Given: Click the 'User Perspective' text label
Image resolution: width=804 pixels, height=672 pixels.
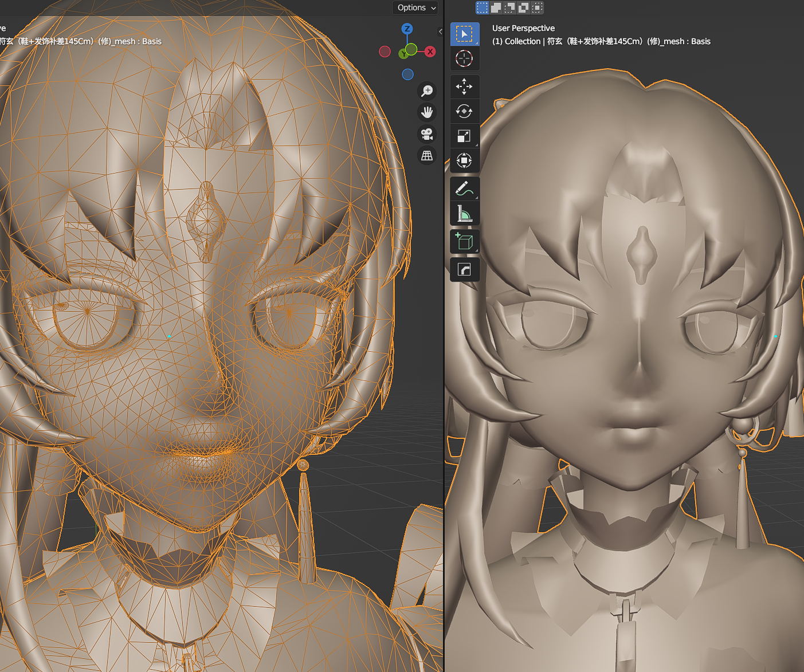Looking at the screenshot, I should (x=523, y=28).
